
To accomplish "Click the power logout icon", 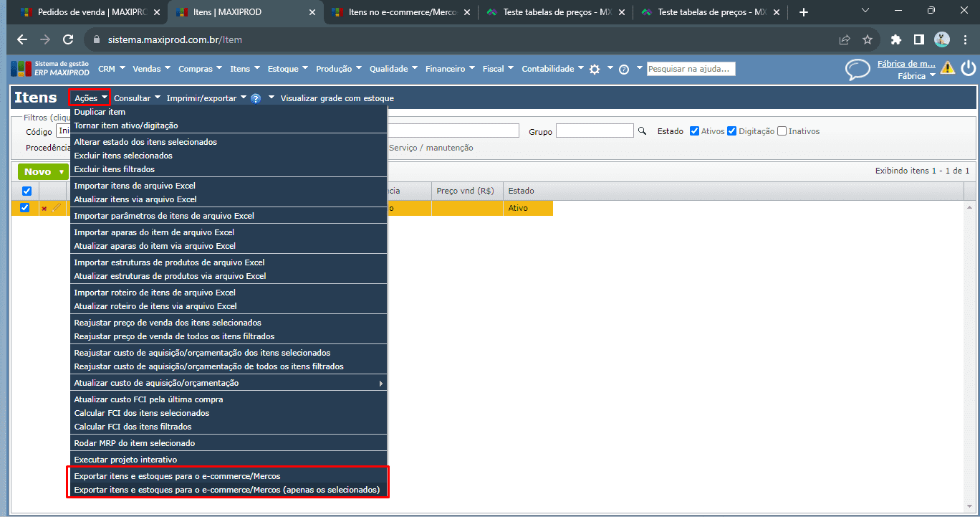I will [x=968, y=68].
